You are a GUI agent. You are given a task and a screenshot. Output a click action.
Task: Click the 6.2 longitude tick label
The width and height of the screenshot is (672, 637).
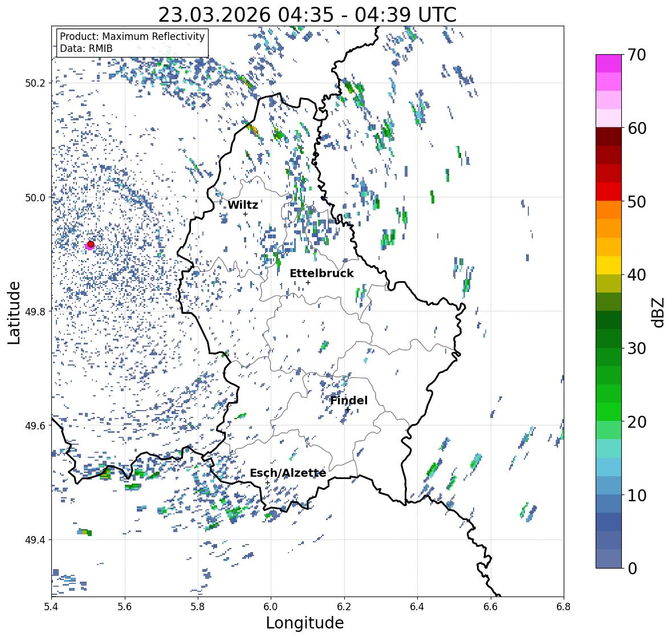pyautogui.click(x=344, y=607)
